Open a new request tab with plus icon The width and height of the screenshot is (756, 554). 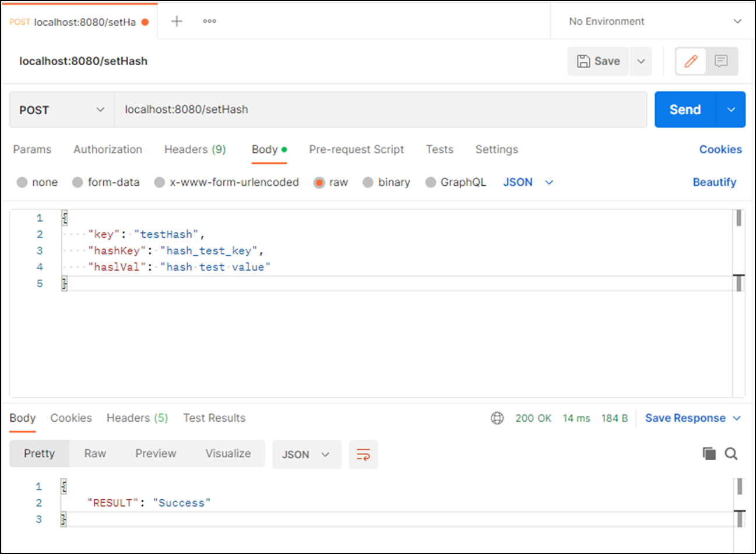[x=177, y=22]
